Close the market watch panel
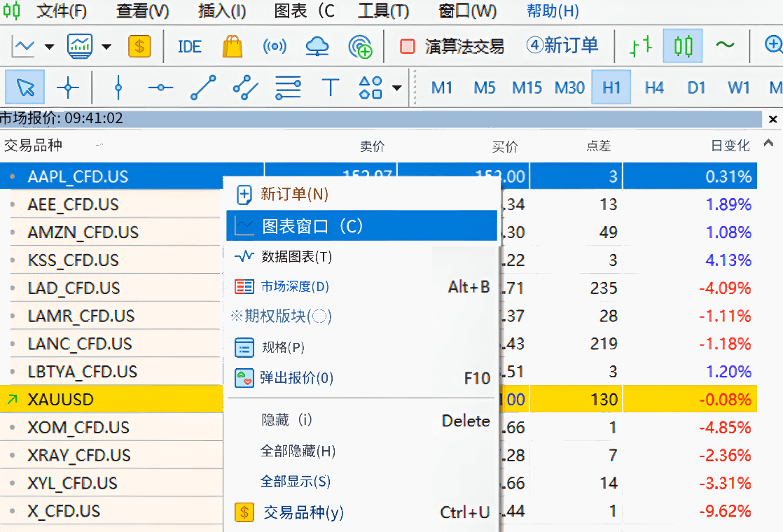Image resolution: width=783 pixels, height=532 pixels. (x=772, y=119)
